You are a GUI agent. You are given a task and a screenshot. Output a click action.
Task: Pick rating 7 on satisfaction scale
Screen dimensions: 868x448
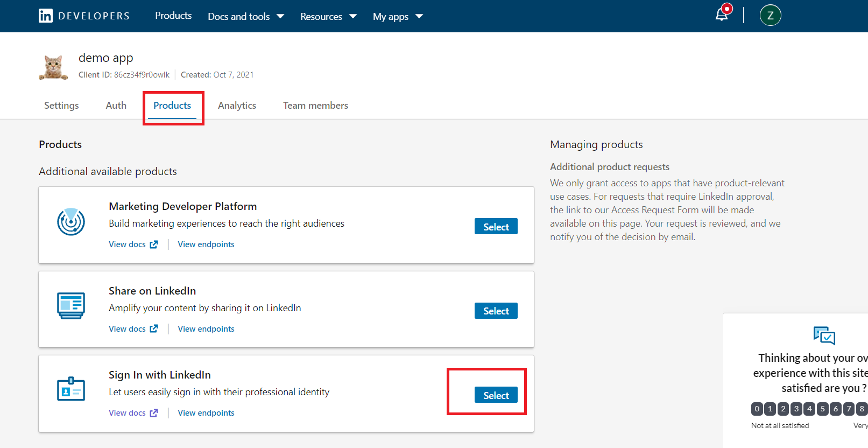click(x=849, y=409)
